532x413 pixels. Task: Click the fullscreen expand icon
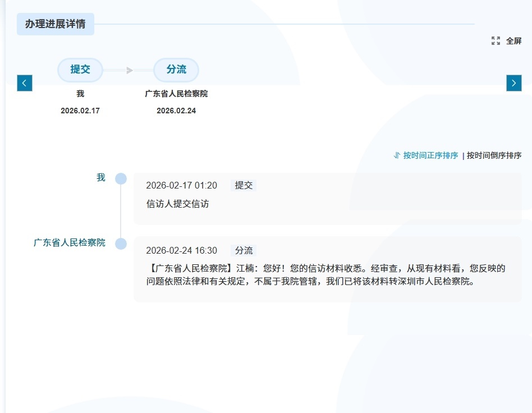tap(496, 41)
